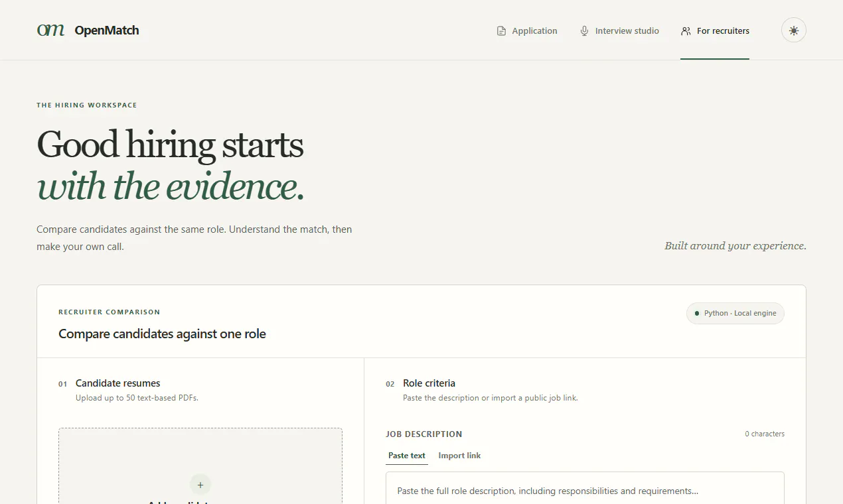Click the 'JOB DESCRIPTION' label
The height and width of the screenshot is (504, 843).
pos(424,434)
